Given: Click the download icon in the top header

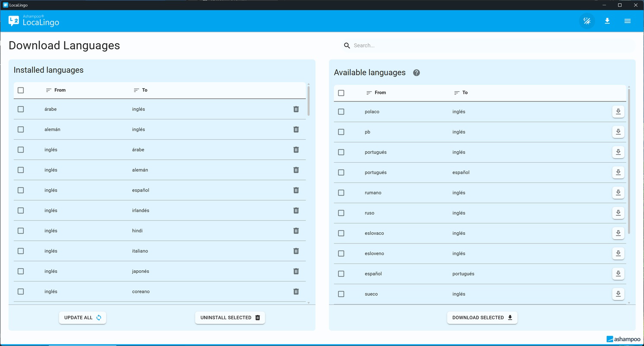Looking at the screenshot, I should pyautogui.click(x=607, y=21).
